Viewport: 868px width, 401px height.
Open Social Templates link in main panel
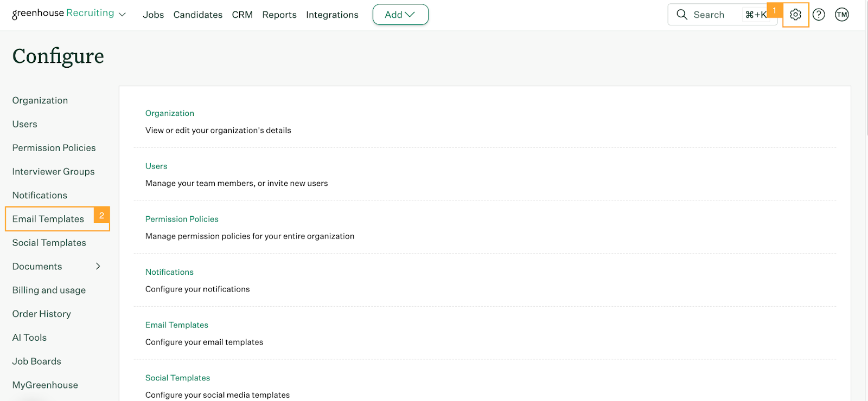[177, 378]
